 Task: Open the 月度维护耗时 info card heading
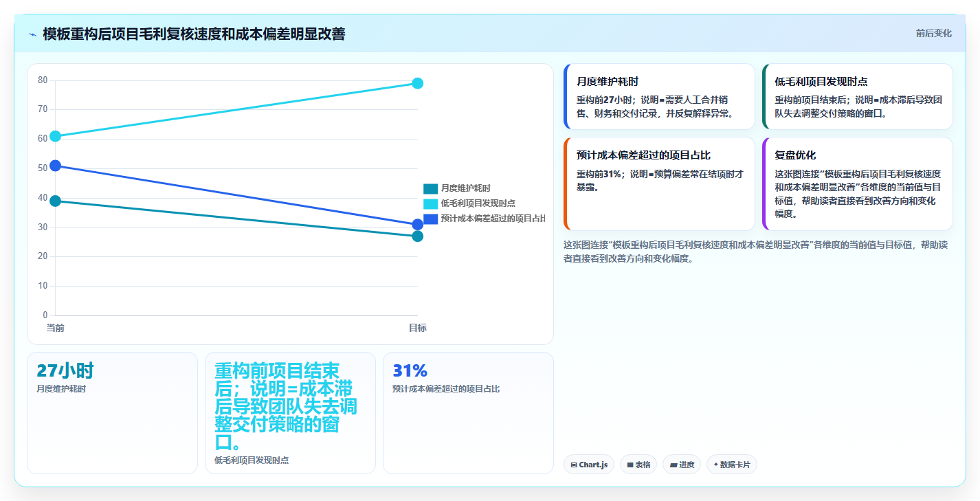click(x=608, y=81)
